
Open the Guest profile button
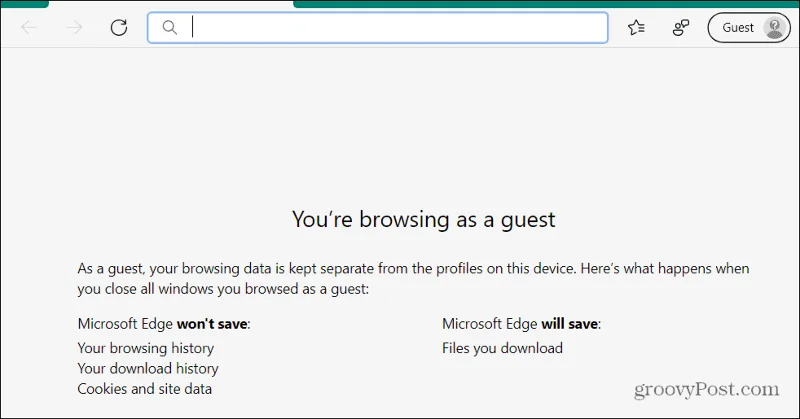(x=748, y=28)
